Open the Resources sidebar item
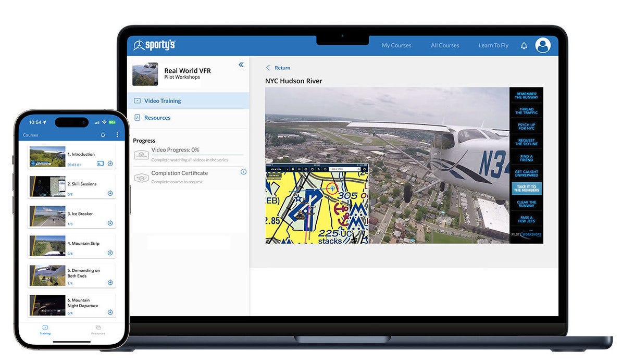 [189, 118]
